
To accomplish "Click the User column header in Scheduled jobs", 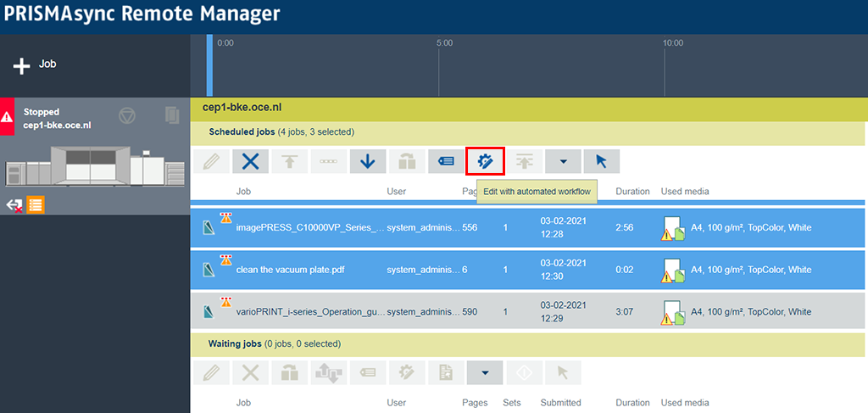I will (x=397, y=192).
